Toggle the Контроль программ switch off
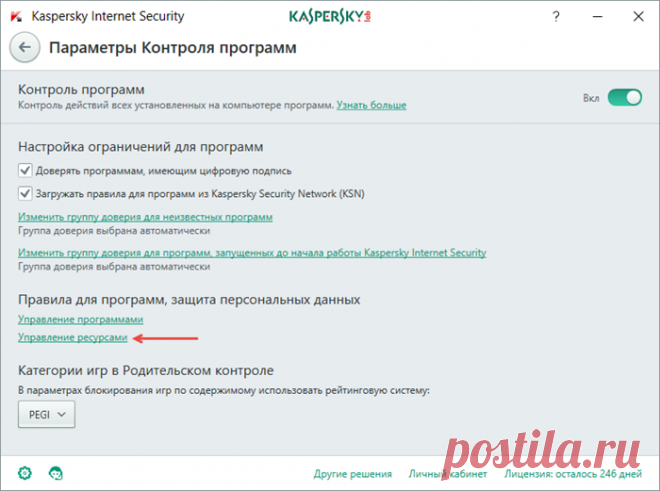660x491 pixels. pos(625,97)
